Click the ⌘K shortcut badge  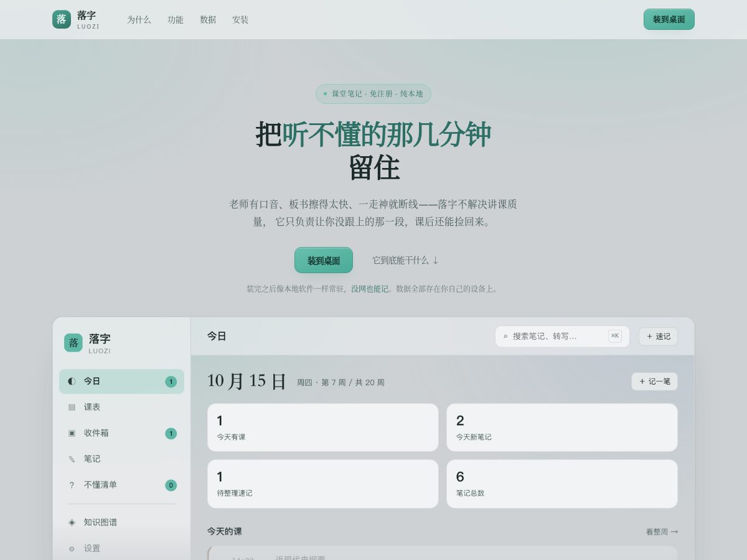pos(615,336)
